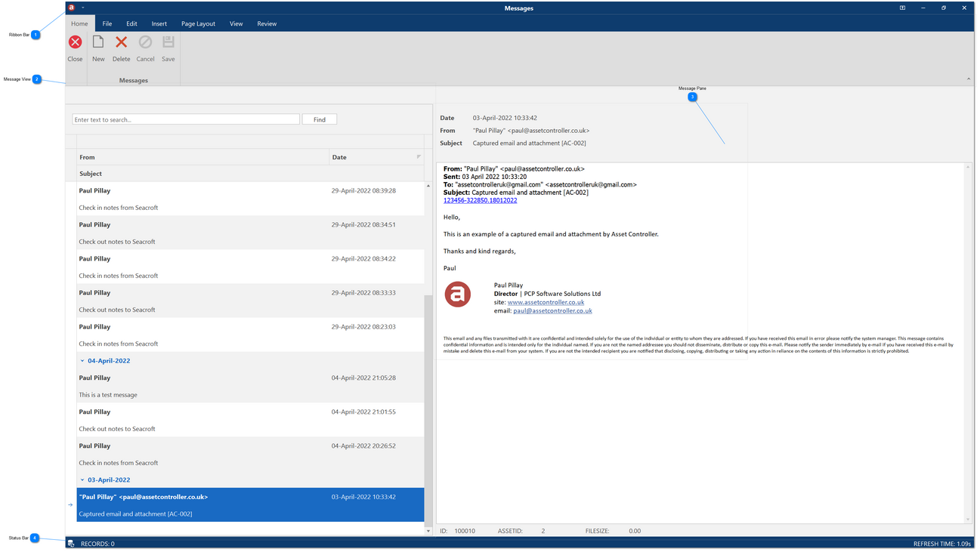Click the status bar records icon
Image resolution: width=980 pixels, height=552 pixels.
71,544
